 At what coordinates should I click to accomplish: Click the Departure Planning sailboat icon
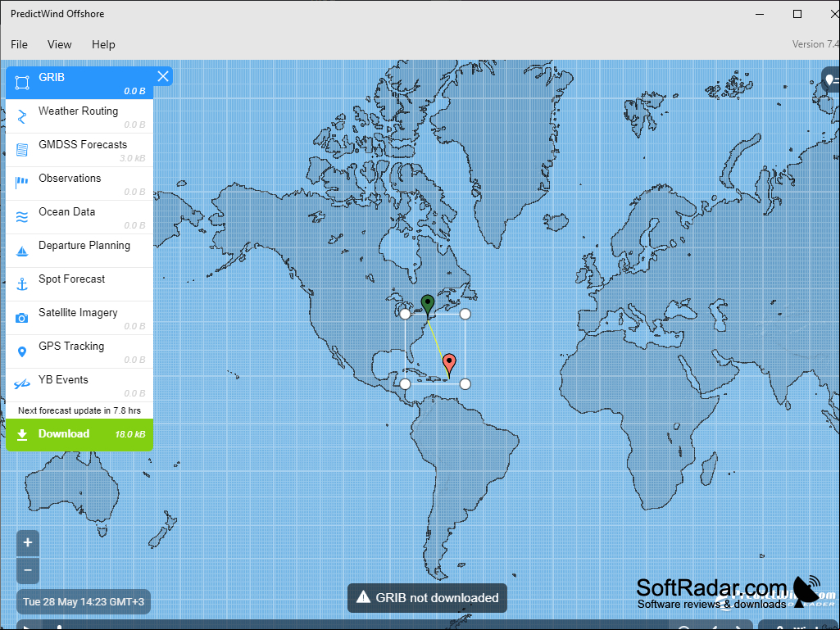22,251
